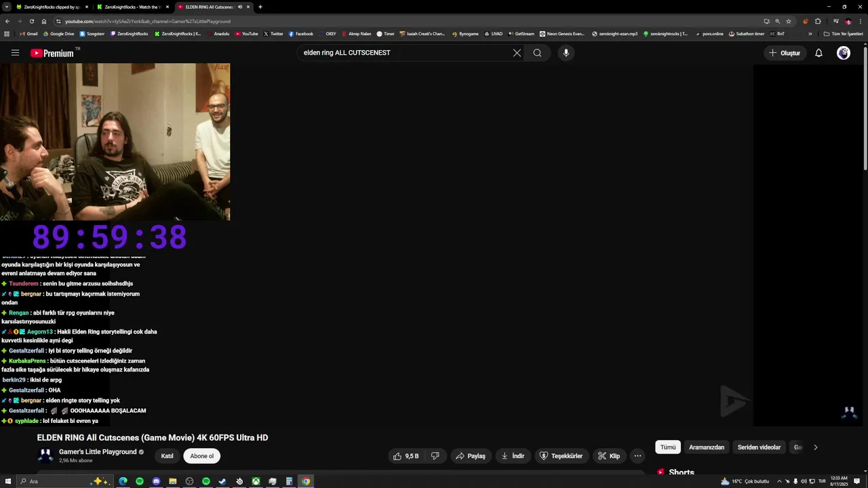The width and height of the screenshot is (868, 488).
Task: Open the YouTube hamburger guide menu
Action: tap(15, 53)
